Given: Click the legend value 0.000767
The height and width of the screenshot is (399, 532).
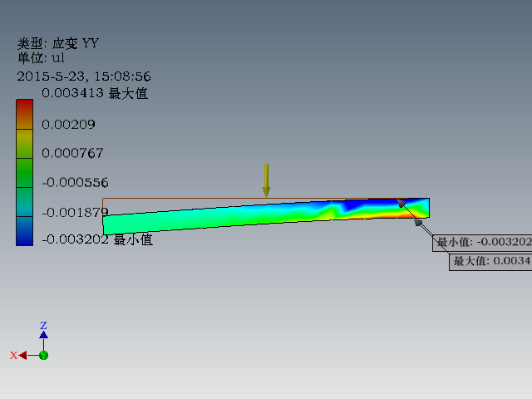Looking at the screenshot, I should point(72,153).
